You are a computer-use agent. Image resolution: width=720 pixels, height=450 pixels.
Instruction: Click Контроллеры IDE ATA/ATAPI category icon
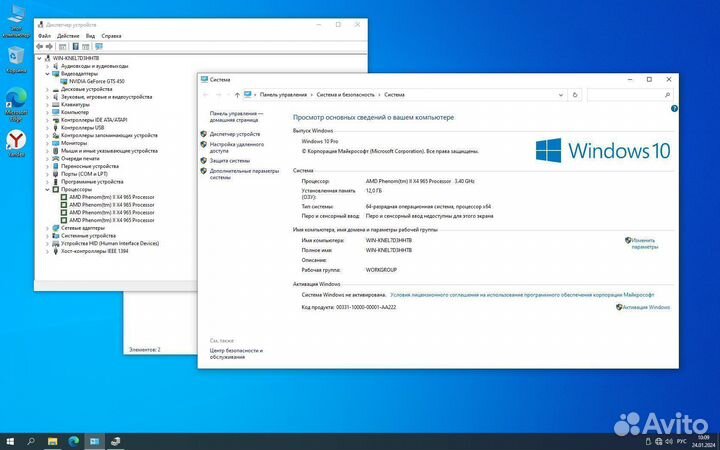(x=56, y=120)
